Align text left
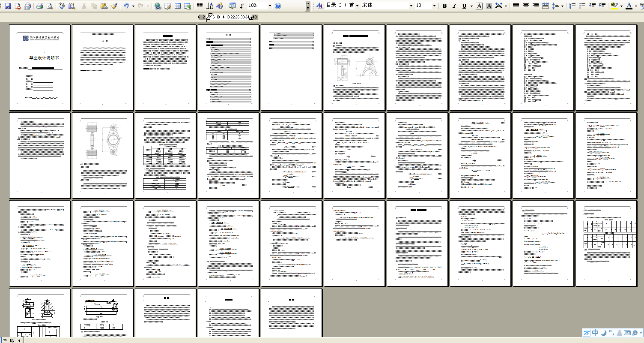 tap(516, 6)
